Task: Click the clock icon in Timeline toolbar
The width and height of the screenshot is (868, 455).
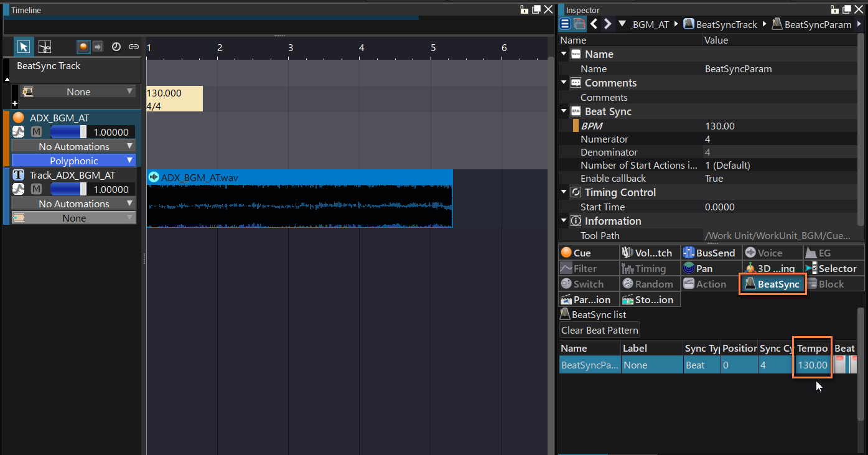Action: (116, 47)
